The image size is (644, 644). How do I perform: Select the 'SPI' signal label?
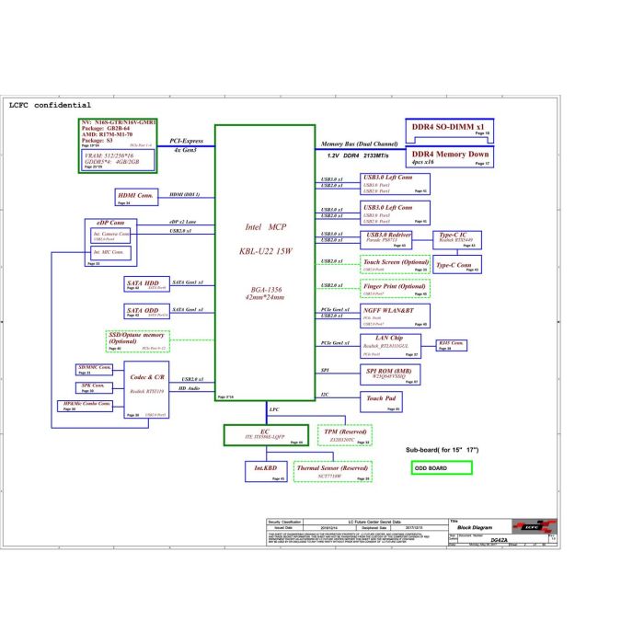[x=325, y=370]
